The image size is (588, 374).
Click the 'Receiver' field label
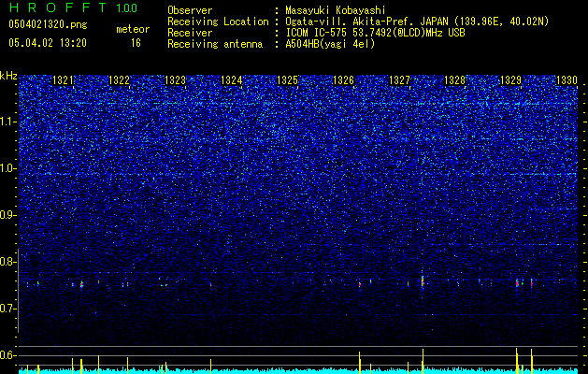click(190, 33)
